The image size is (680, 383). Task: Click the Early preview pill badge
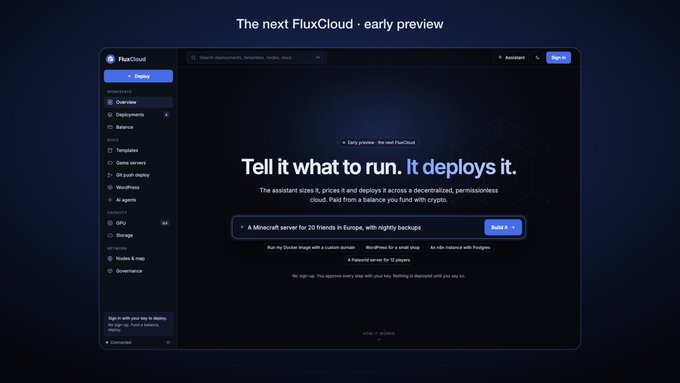click(379, 142)
